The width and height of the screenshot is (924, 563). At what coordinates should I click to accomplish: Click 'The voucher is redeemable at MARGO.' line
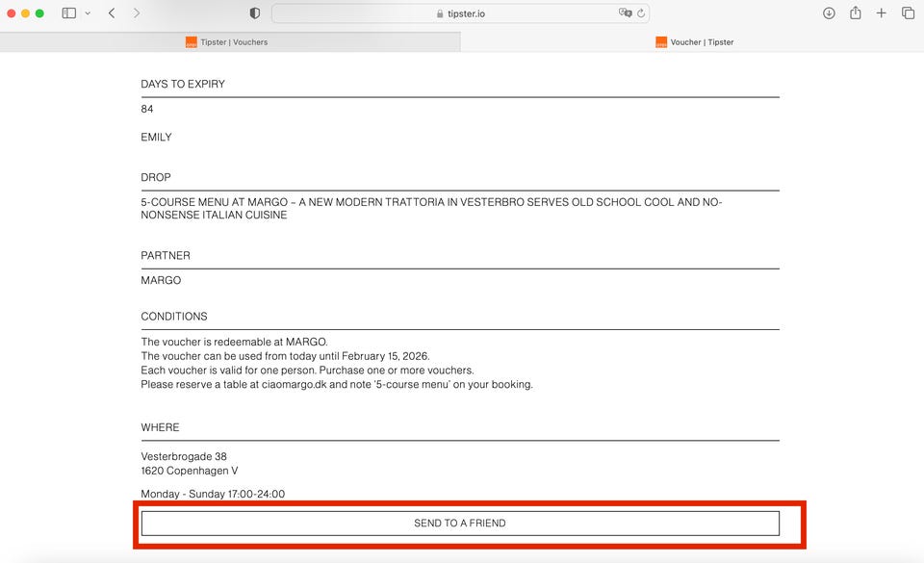point(234,342)
